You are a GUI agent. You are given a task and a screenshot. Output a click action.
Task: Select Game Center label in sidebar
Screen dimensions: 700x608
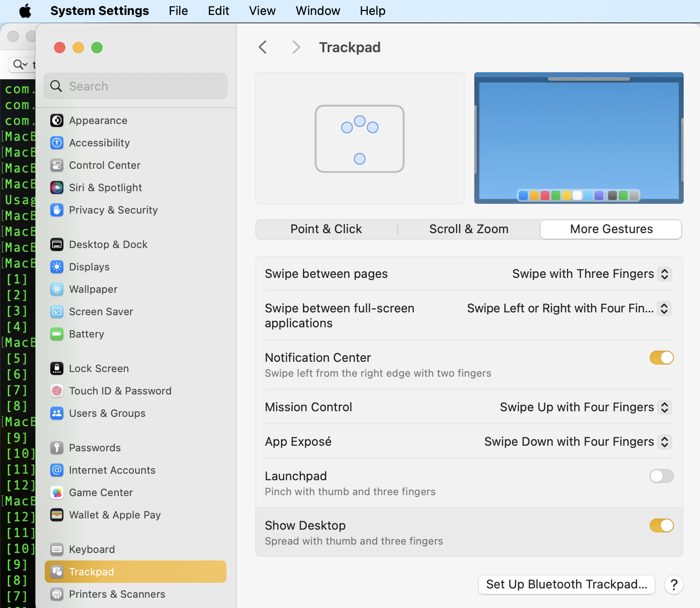click(101, 492)
